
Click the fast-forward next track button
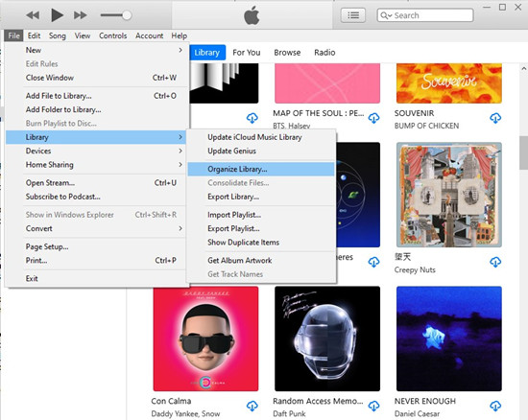coord(80,15)
